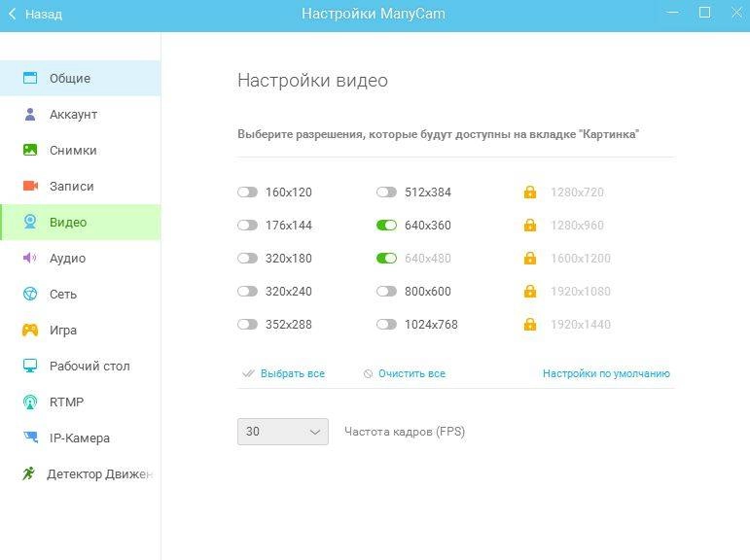Click Настройки по умолчанию link
Screen dimensions: 750x560
606,373
